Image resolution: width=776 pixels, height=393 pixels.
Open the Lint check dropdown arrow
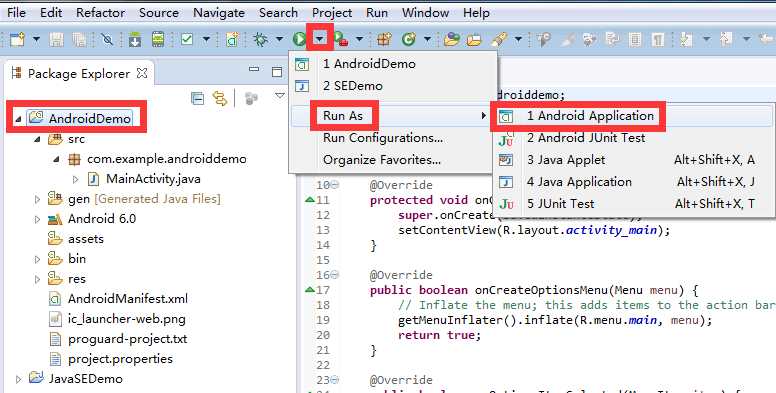(206, 39)
